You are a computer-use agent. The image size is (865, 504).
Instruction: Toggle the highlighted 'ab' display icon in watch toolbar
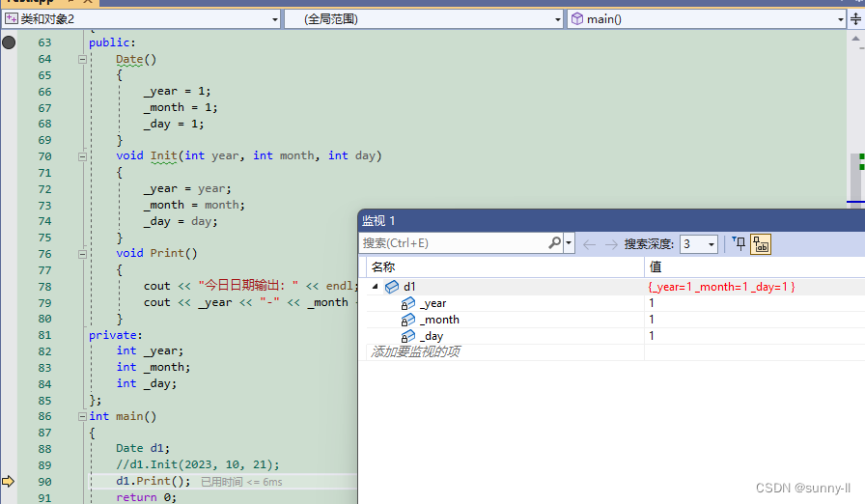(761, 244)
